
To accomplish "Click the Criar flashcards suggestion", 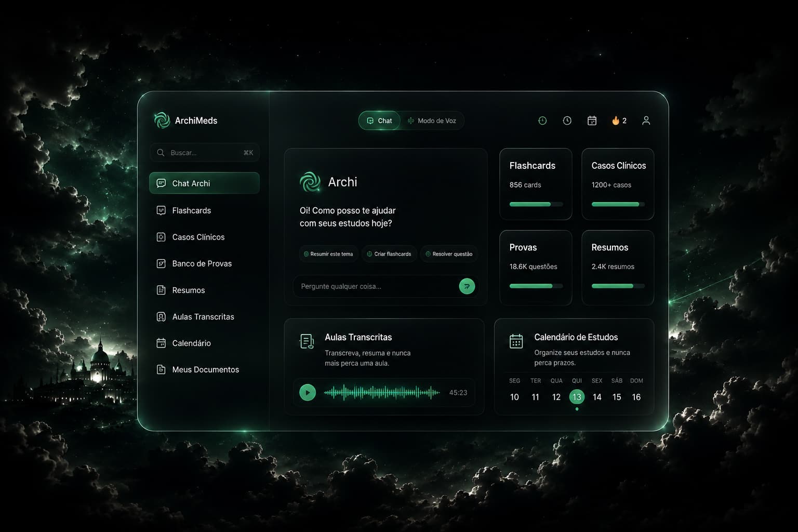I will pyautogui.click(x=389, y=254).
